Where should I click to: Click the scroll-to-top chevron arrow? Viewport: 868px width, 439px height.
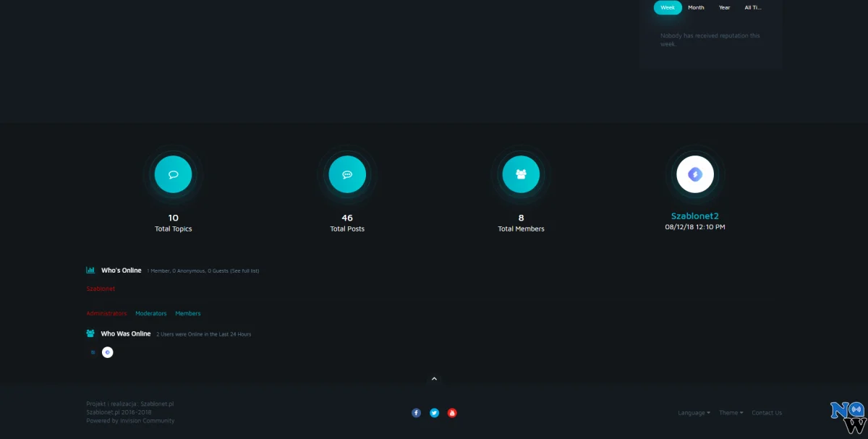click(x=434, y=378)
